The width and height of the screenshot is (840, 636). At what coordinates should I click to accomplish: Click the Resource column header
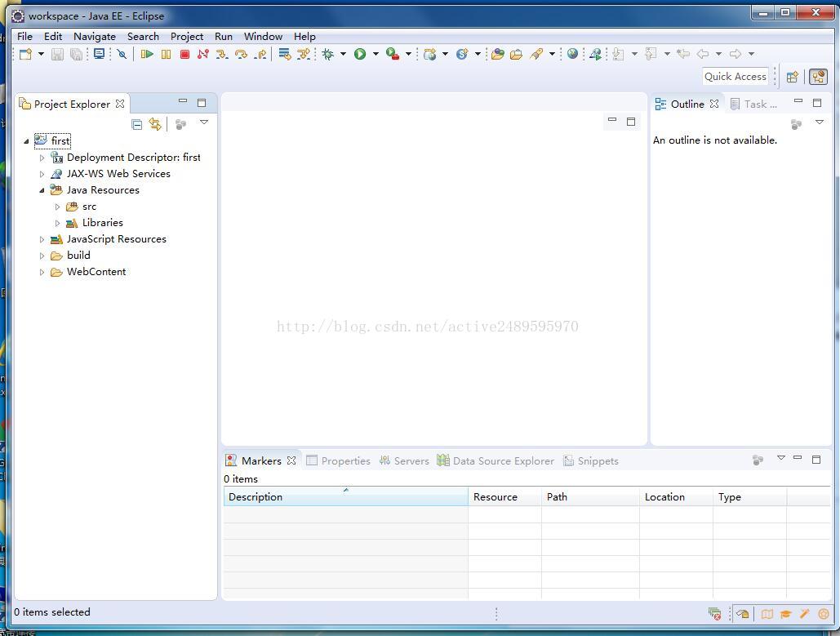point(504,496)
